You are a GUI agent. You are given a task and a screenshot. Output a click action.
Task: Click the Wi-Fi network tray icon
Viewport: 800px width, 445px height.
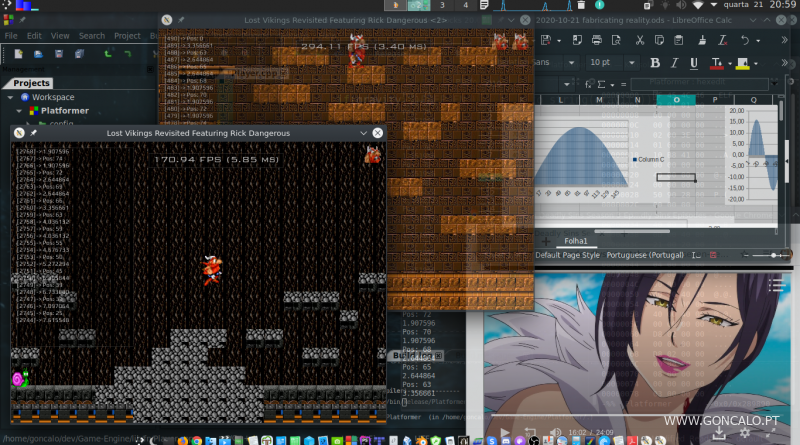tap(697, 5)
